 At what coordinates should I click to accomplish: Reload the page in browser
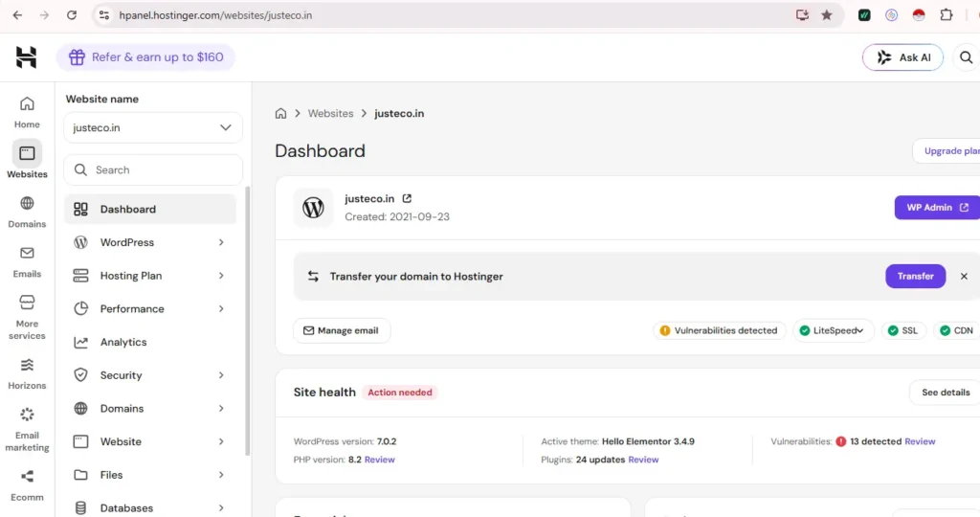pyautogui.click(x=71, y=15)
